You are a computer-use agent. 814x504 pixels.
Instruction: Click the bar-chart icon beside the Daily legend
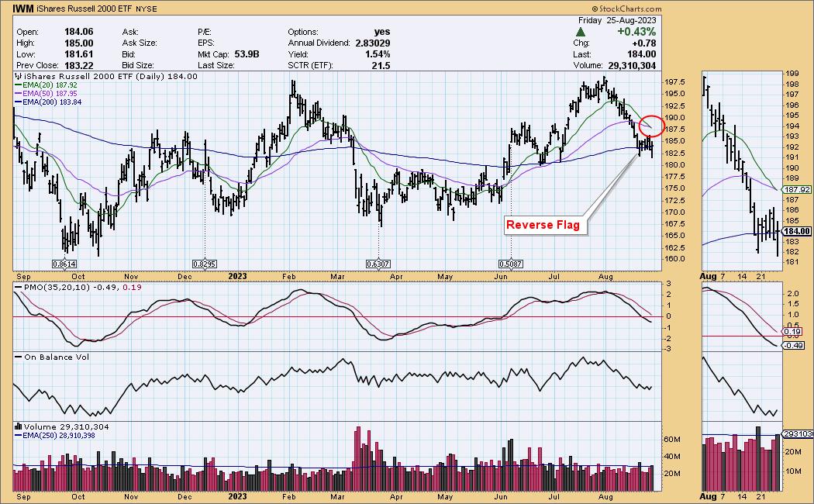click(19, 76)
